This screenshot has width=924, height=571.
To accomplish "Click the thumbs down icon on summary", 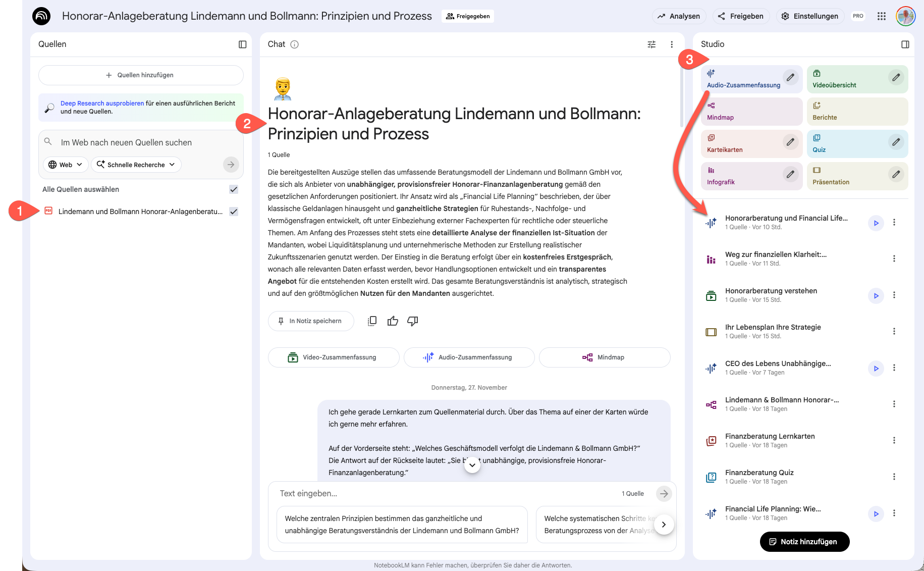I will 412,321.
